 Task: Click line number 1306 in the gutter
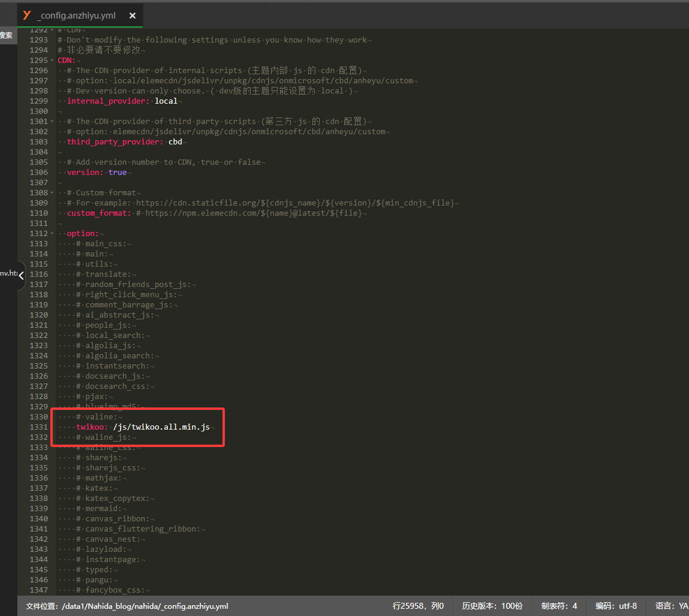(38, 173)
